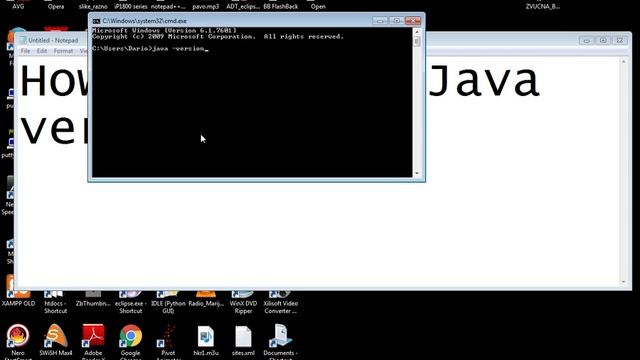The height and width of the screenshot is (360, 640).
Task: Click the word 'Java' in Notepad
Action: (484, 80)
